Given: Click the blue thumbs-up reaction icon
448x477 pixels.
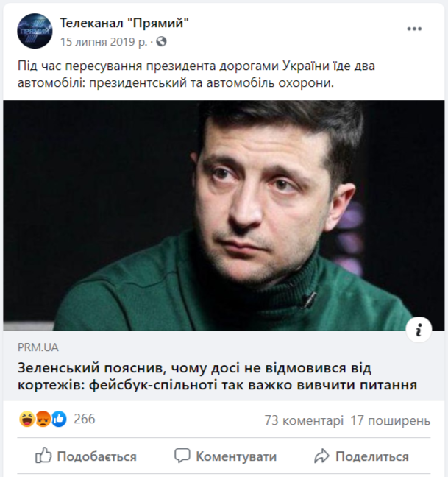Looking at the screenshot, I should (59, 419).
